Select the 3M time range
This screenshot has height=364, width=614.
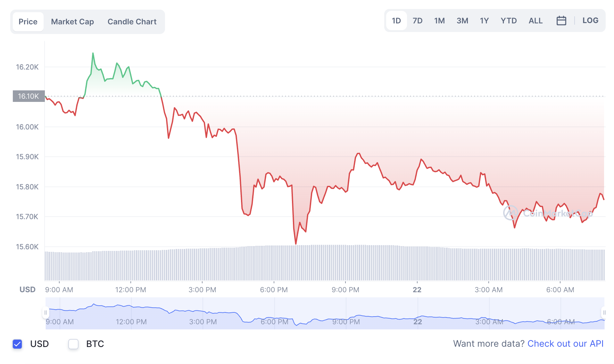[x=462, y=20]
